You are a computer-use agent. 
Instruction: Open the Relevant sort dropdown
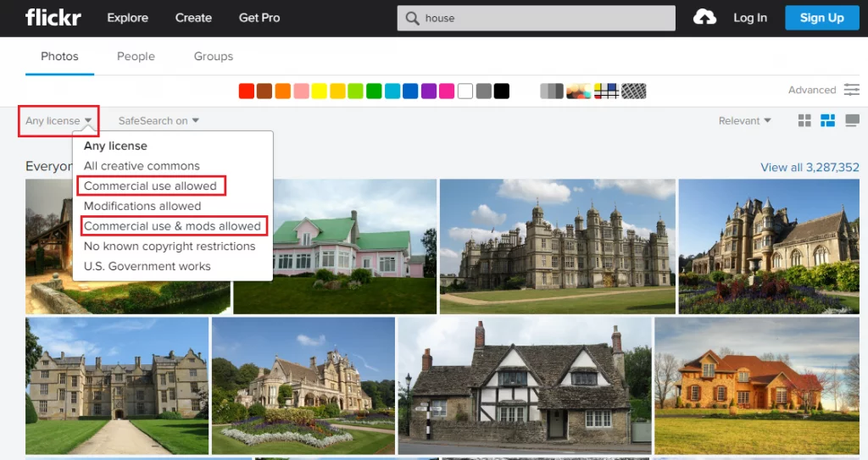pyautogui.click(x=744, y=121)
